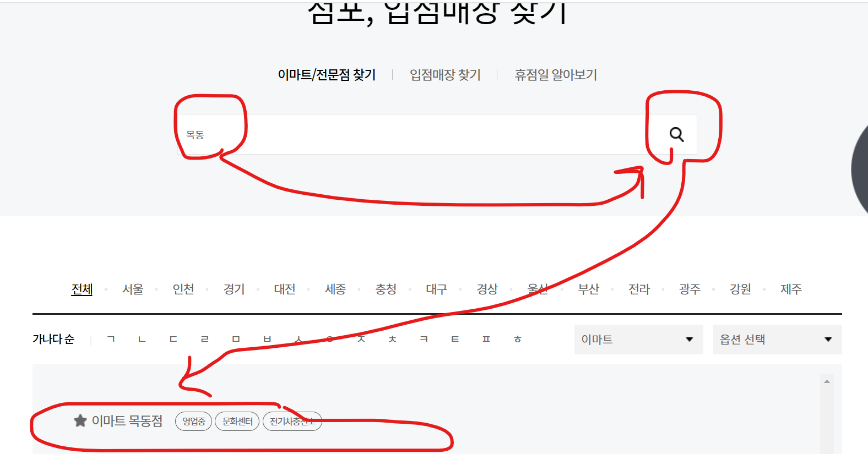Select the 경상 region filter

(x=487, y=289)
